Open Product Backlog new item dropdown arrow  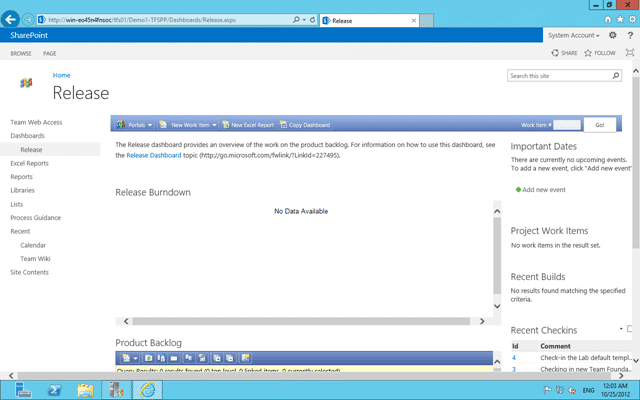136,358
